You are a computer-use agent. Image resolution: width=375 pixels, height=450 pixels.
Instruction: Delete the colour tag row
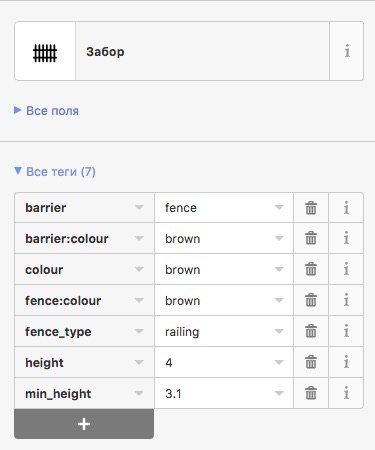pyautogui.click(x=311, y=269)
